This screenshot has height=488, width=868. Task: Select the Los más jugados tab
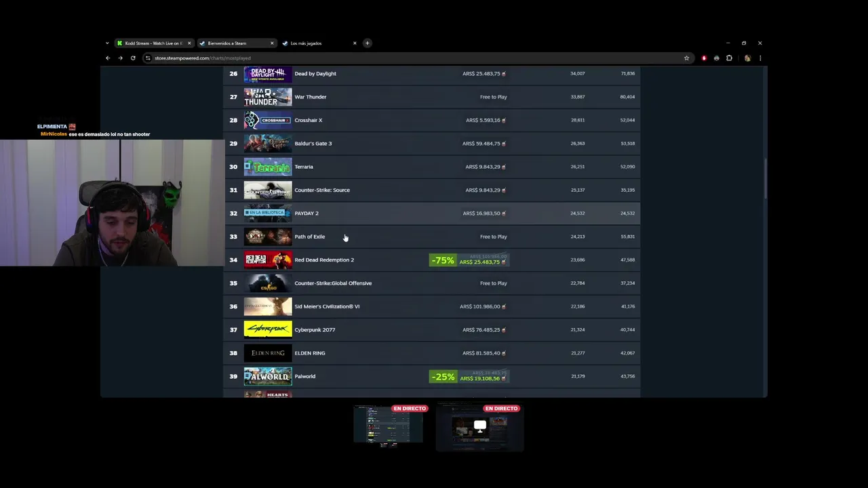tap(320, 43)
